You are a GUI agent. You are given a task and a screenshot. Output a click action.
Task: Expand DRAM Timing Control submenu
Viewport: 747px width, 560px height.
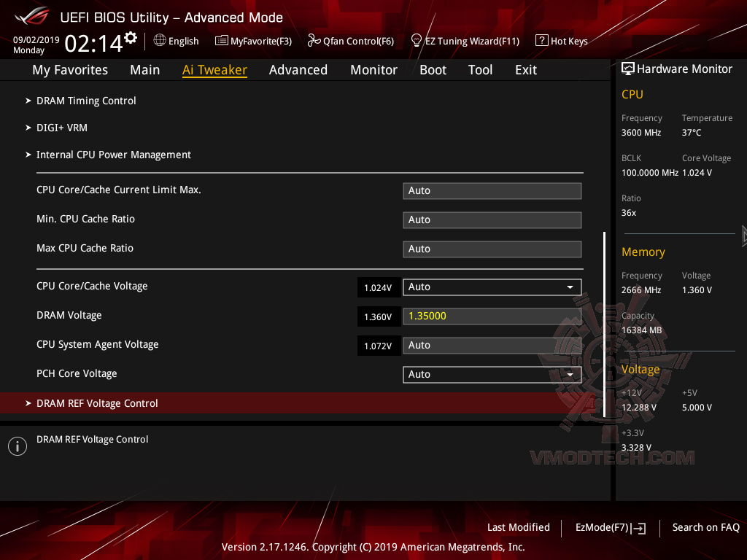tap(86, 101)
